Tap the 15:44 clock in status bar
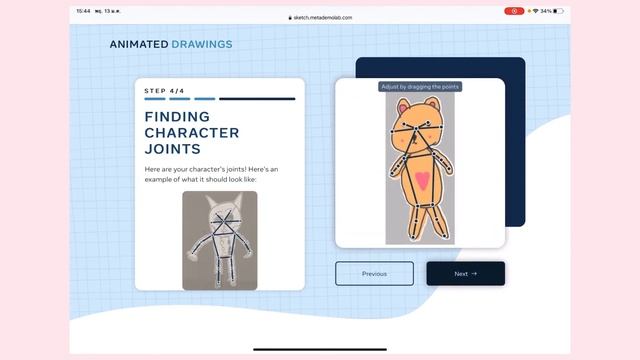640x360 pixels. click(83, 11)
